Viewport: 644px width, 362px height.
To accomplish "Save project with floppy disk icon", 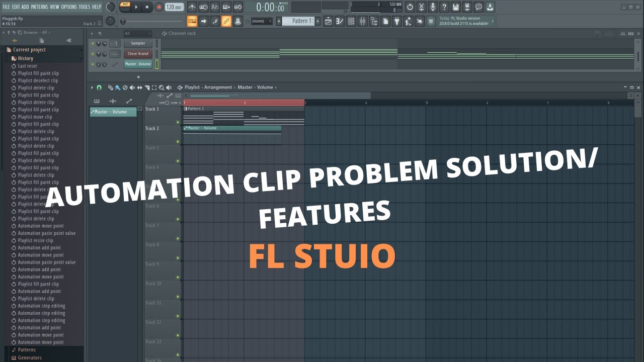I will (x=456, y=7).
